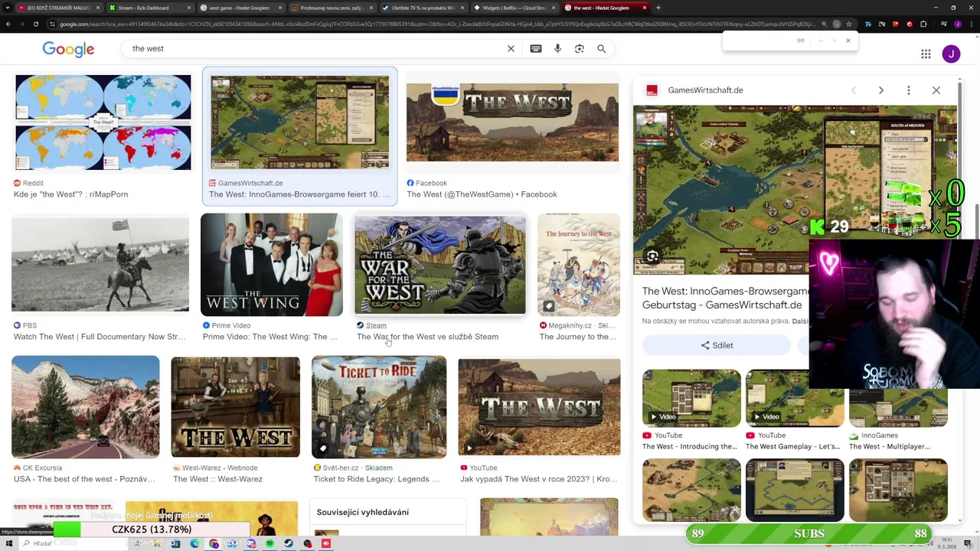The image size is (980, 551).
Task: Click "Ticket to Ride Legacy: Legends" caption
Action: pos(376,479)
